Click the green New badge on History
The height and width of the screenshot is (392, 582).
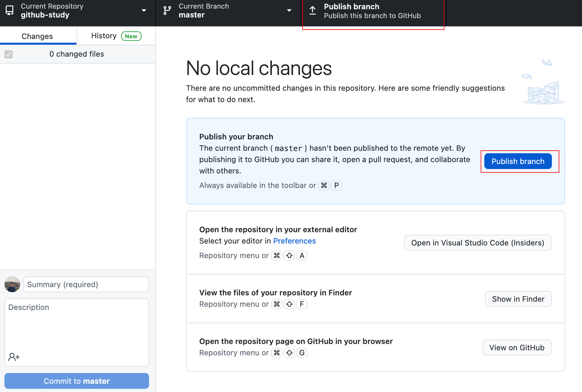131,36
